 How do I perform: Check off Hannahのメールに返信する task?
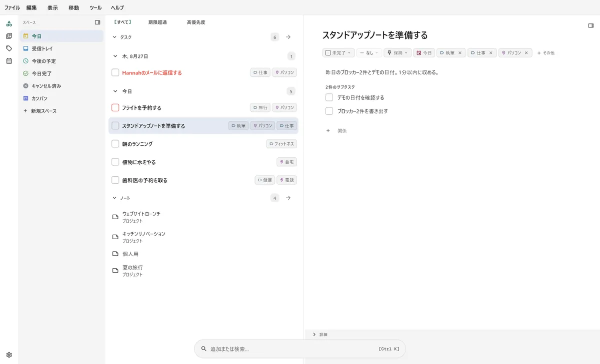tap(115, 72)
